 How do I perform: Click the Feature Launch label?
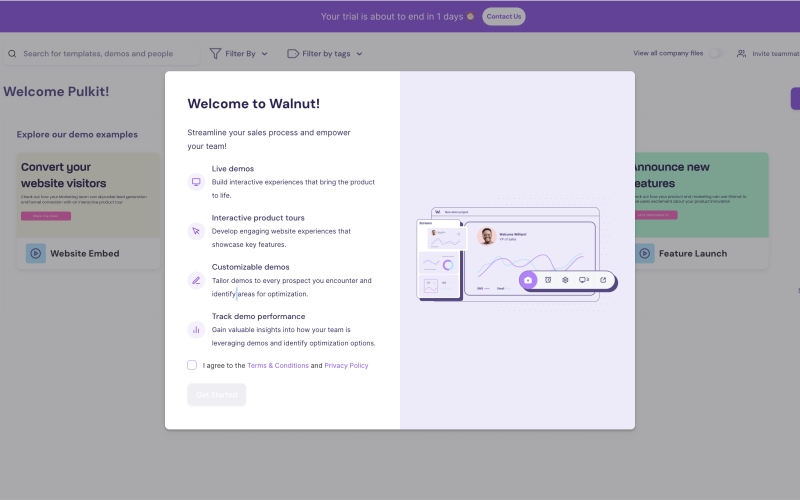click(x=693, y=254)
